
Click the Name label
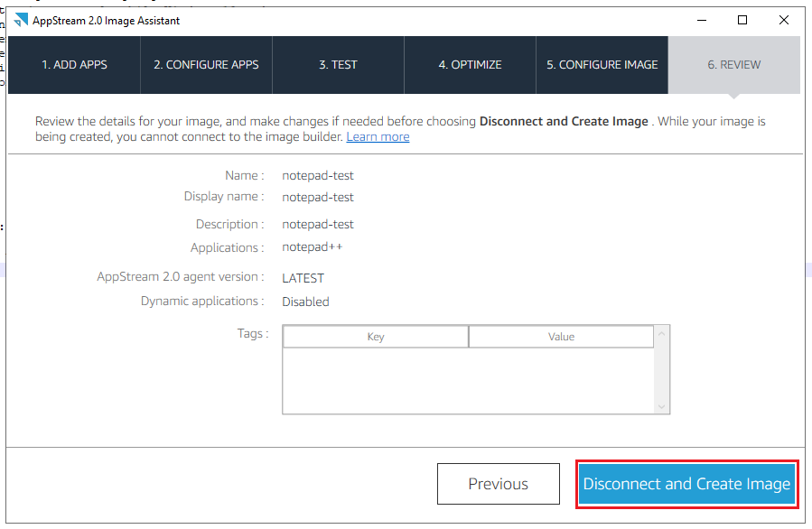(x=245, y=175)
